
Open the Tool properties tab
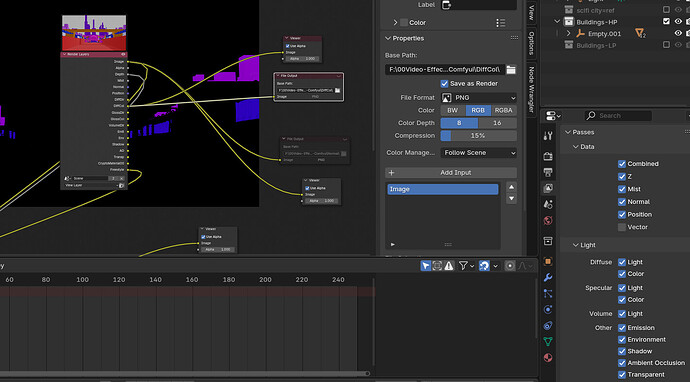click(x=548, y=136)
